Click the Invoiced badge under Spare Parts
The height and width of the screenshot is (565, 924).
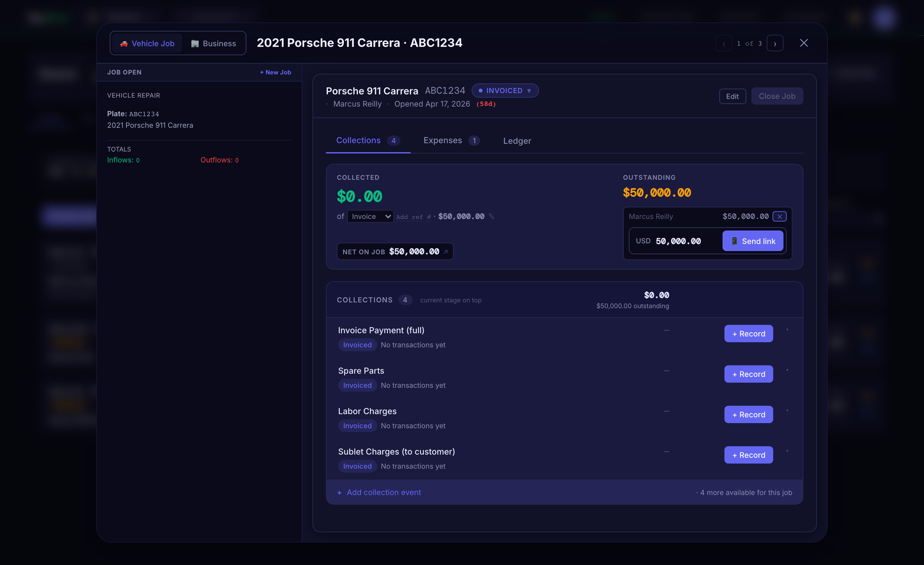(x=357, y=385)
